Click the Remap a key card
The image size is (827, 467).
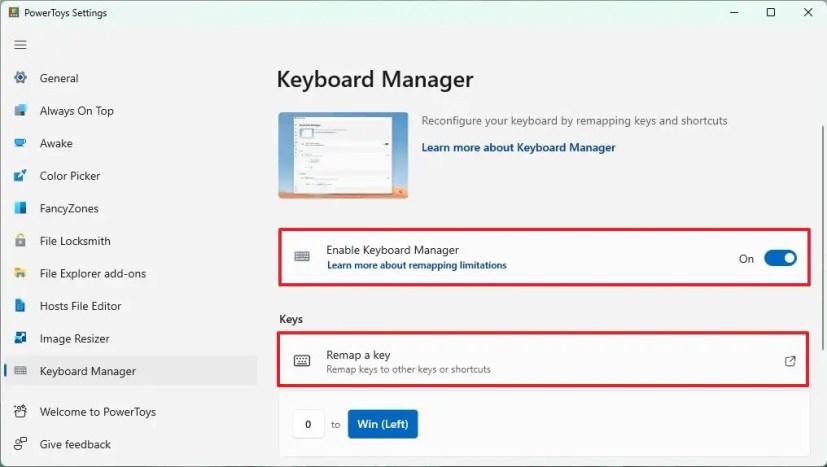[x=543, y=359]
